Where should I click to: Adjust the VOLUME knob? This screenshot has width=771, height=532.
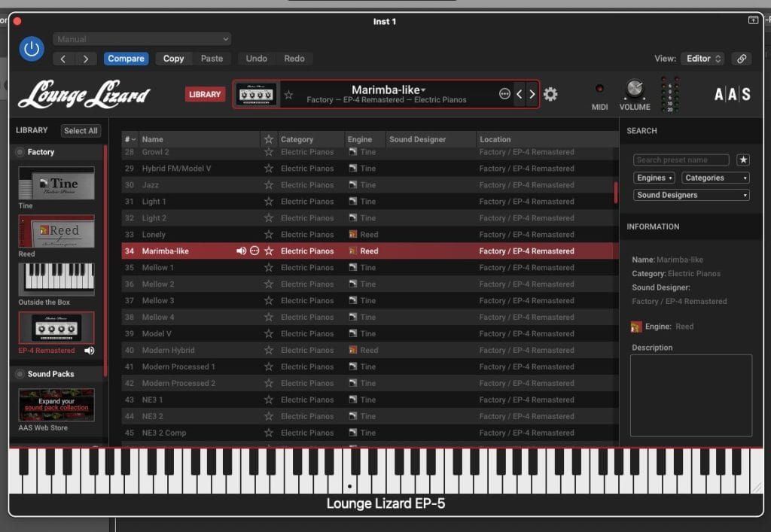(x=634, y=90)
